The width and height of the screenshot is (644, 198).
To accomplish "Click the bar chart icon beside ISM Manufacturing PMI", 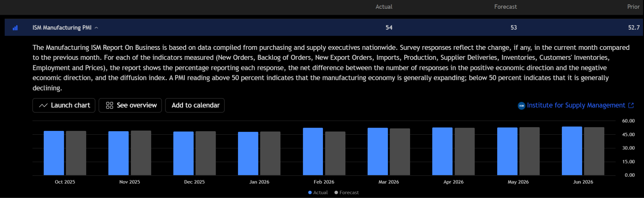I will [15, 28].
